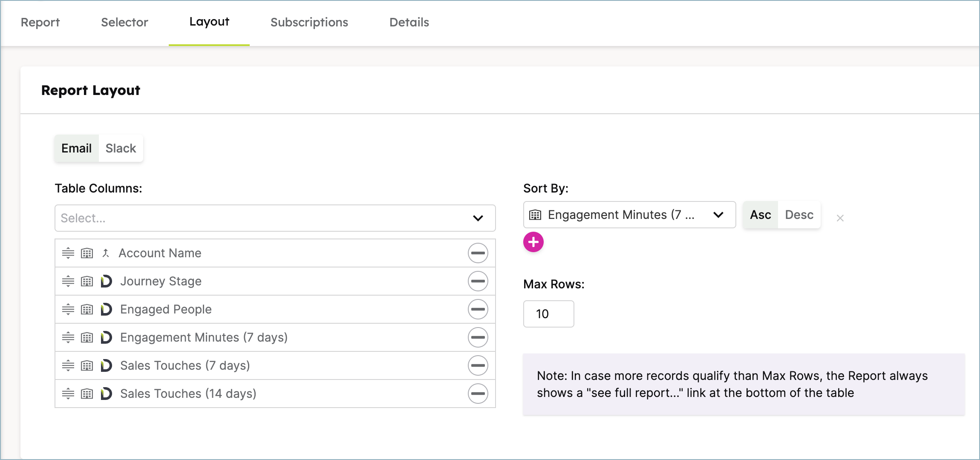This screenshot has width=980, height=460.
Task: Click Sales Touches (7 days) drag handle
Action: click(x=68, y=365)
